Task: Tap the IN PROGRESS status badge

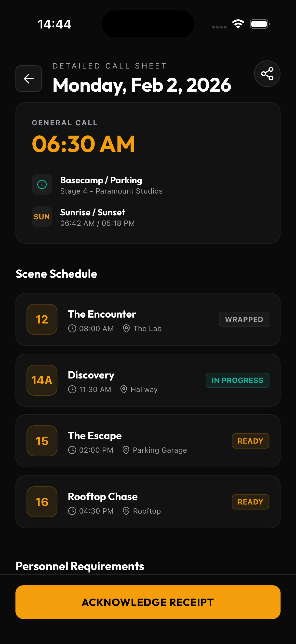Action: pyautogui.click(x=237, y=380)
